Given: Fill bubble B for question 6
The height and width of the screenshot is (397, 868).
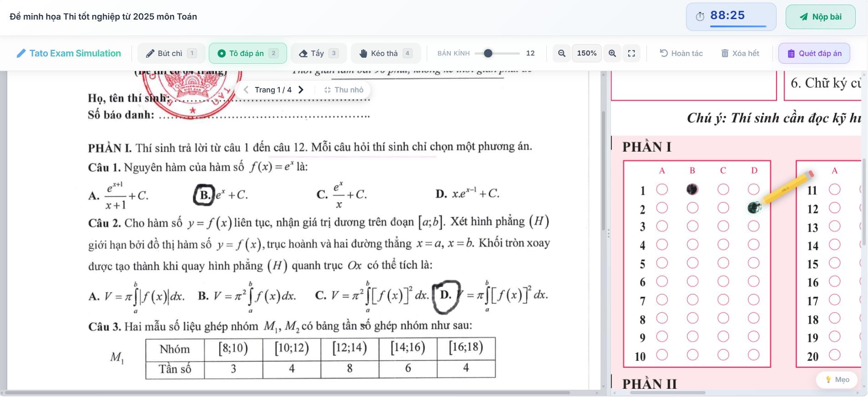Looking at the screenshot, I should [692, 281].
